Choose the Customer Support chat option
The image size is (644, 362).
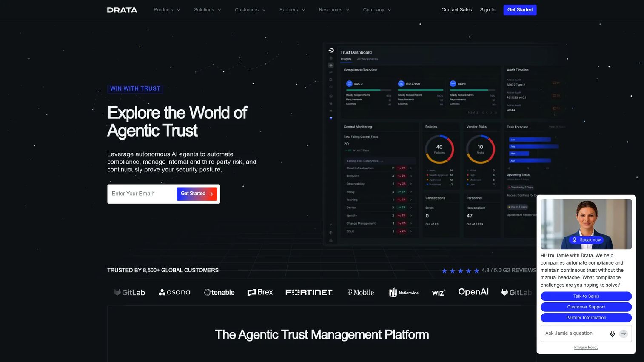pyautogui.click(x=586, y=307)
